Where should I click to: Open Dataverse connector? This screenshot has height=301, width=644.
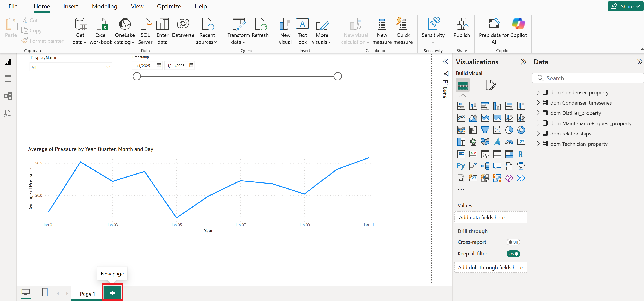[183, 28]
